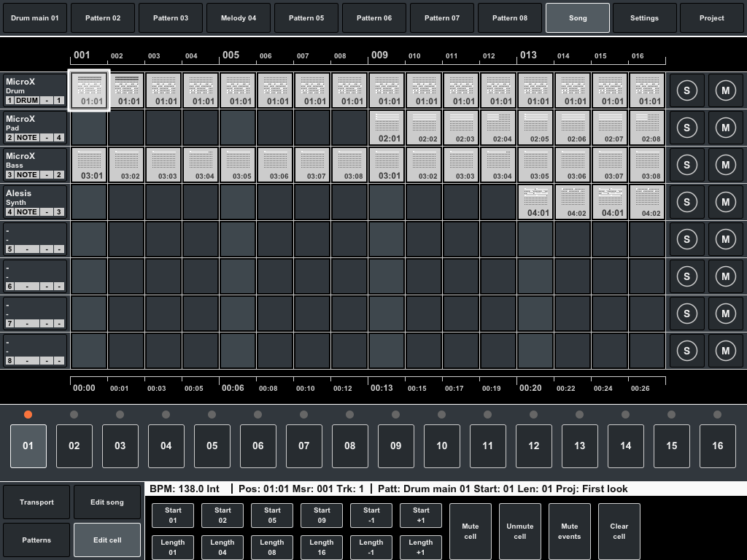
Task: Select Synth cell 04:02 at measure 016
Action: 646,202
